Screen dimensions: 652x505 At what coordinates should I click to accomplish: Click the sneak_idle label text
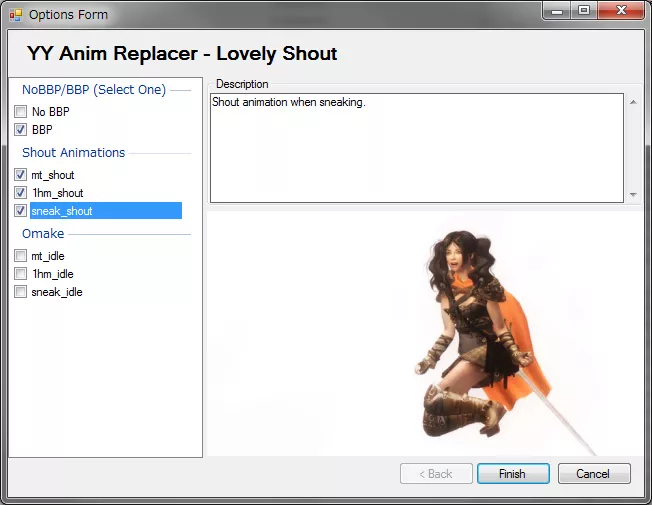click(57, 292)
